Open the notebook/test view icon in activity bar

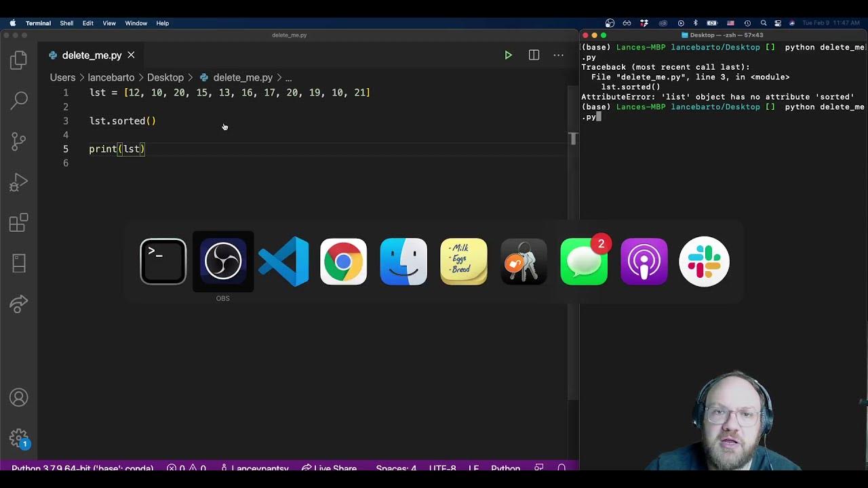19,263
